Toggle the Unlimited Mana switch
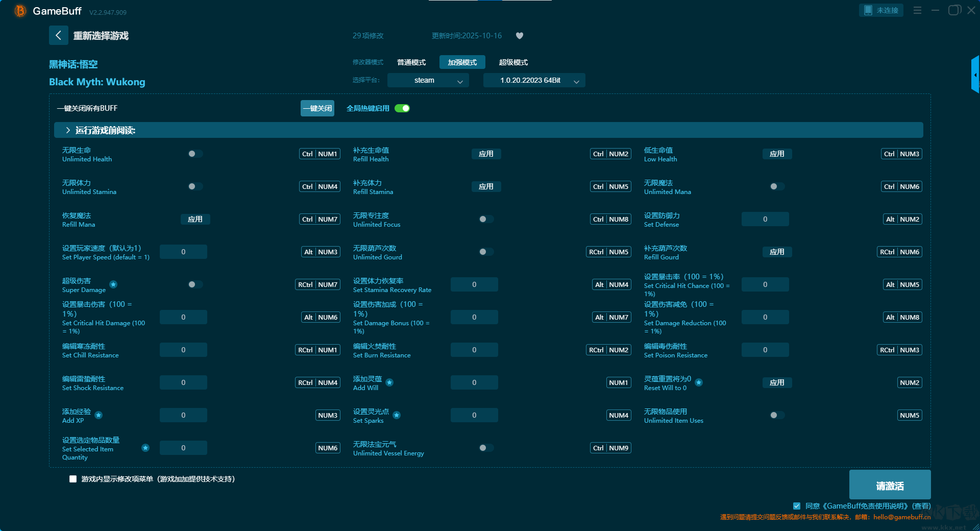Screen dimensions: 980x531 pos(777,186)
